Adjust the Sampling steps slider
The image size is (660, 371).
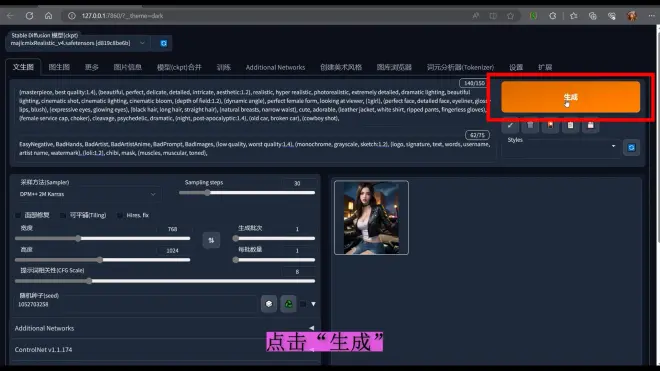pos(247,193)
